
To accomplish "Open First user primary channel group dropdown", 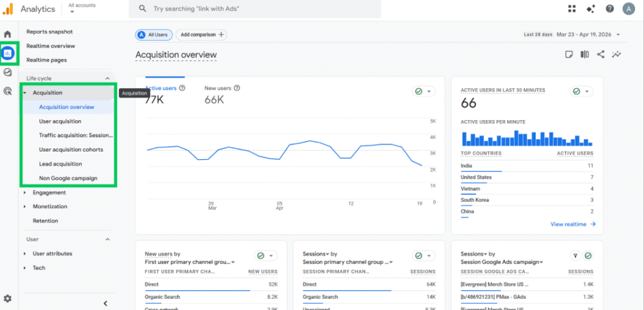I will coord(190,262).
